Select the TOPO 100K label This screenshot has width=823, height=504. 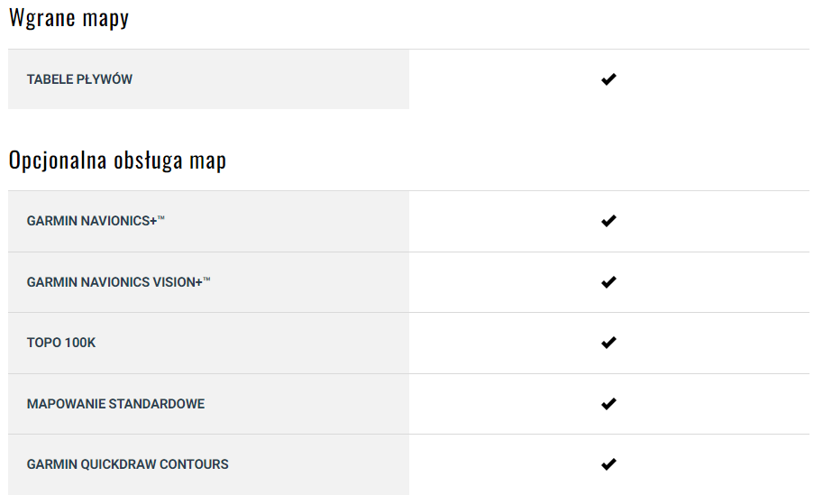point(61,343)
